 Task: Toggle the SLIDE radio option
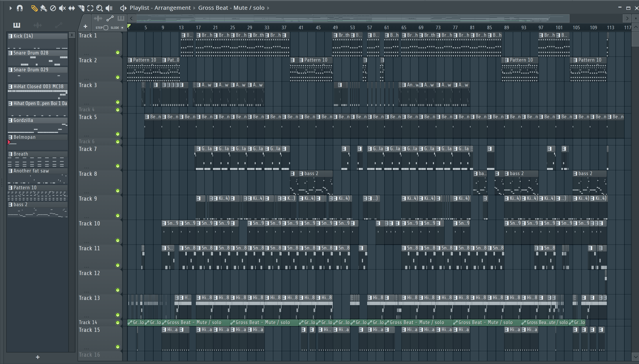coord(122,28)
